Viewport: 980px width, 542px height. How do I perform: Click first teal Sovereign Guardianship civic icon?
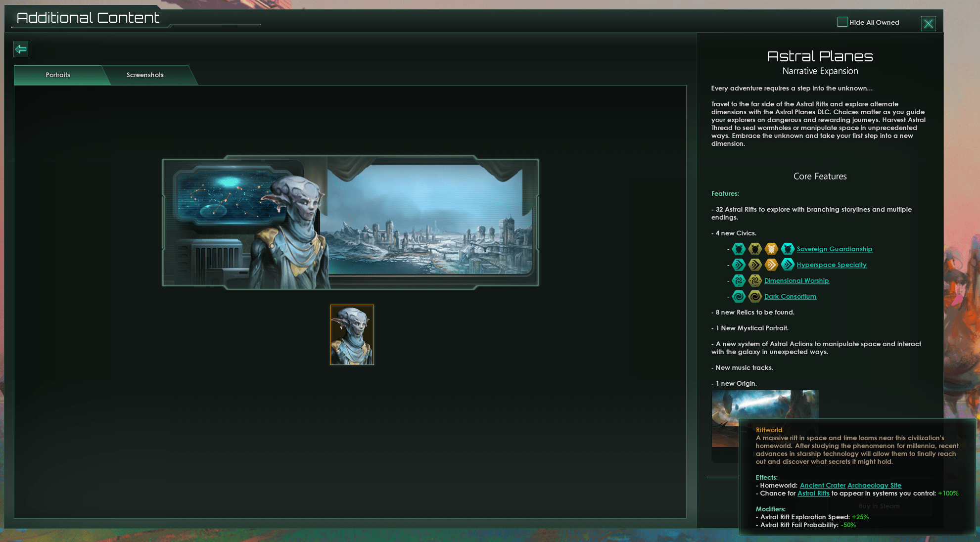click(x=739, y=249)
